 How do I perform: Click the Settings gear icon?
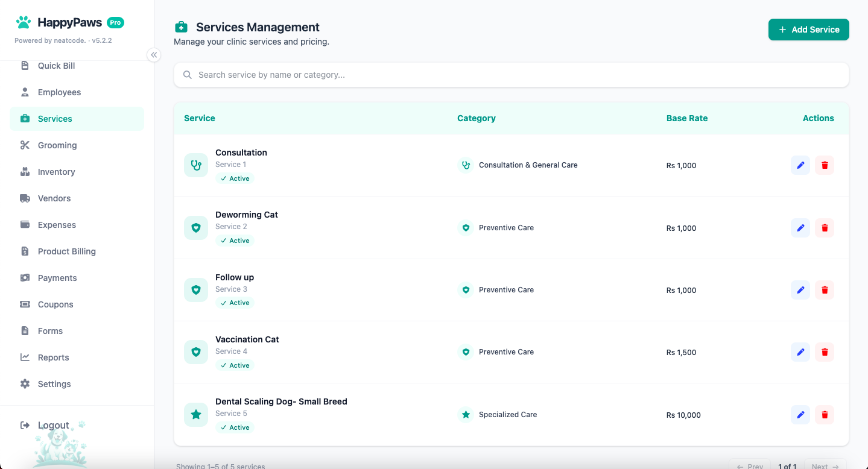[25, 383]
